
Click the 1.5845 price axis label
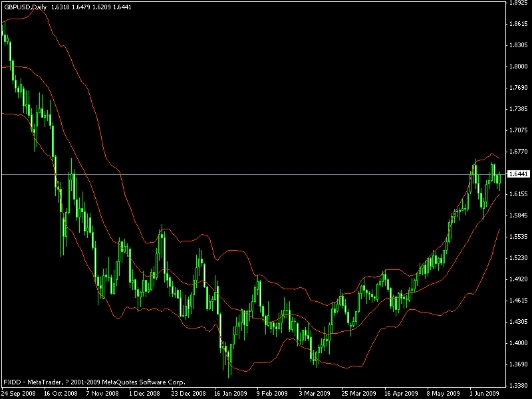point(519,215)
